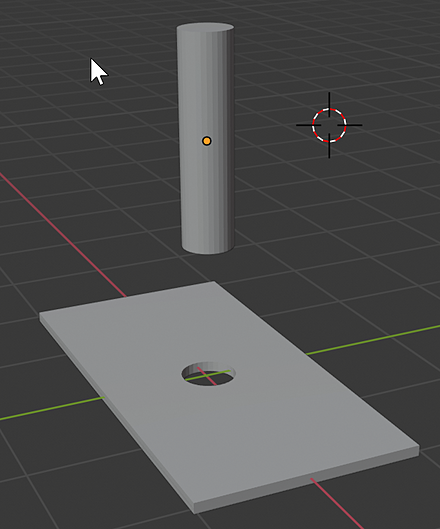
Task: Click inside the circular hole of the plate
Action: 209,374
